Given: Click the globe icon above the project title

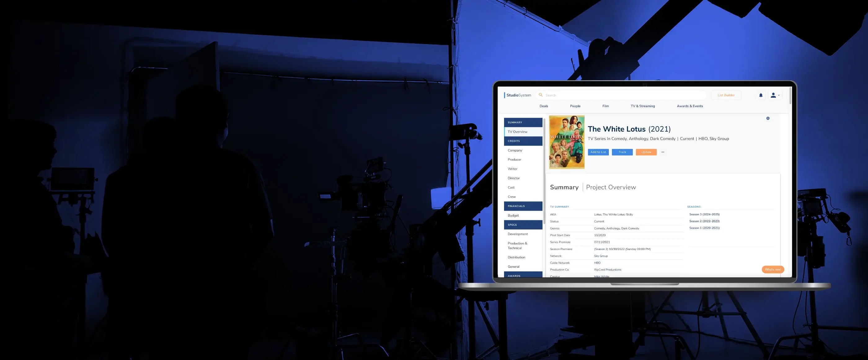Looking at the screenshot, I should click(x=768, y=118).
